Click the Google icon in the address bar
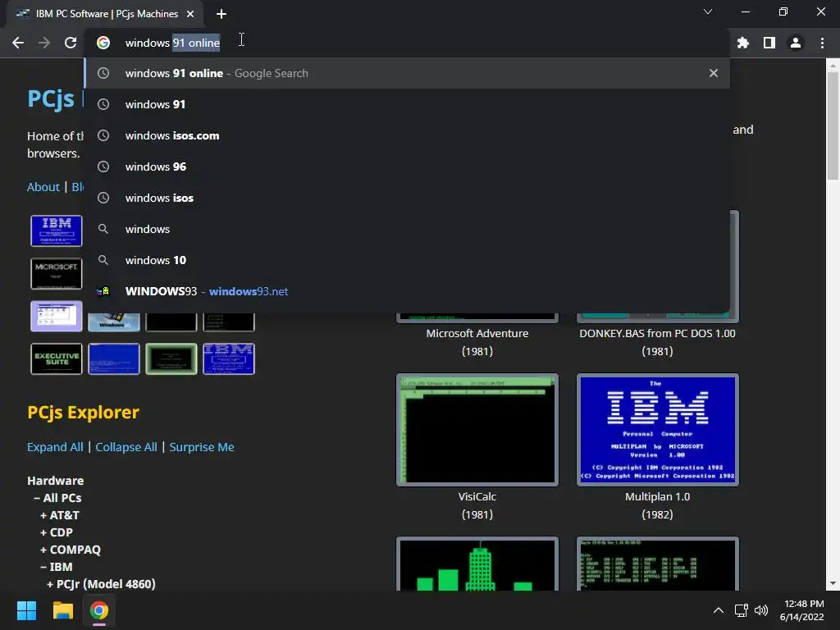This screenshot has height=630, width=840. (103, 43)
